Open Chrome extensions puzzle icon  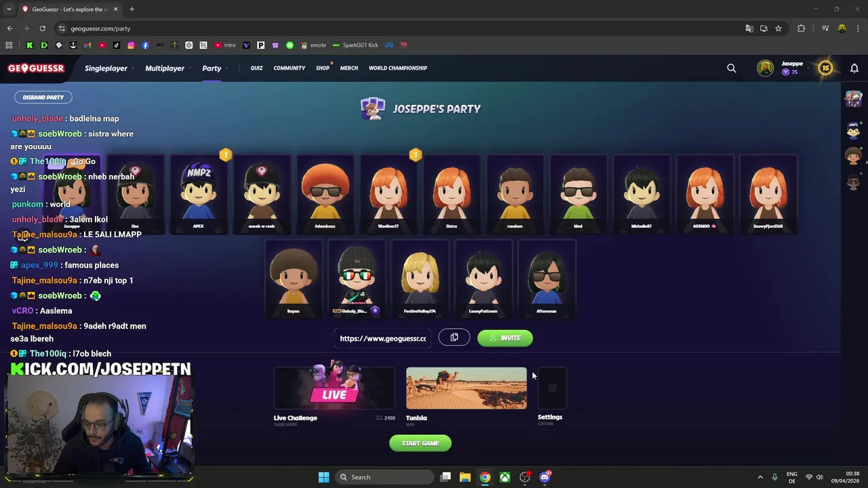pos(802,28)
